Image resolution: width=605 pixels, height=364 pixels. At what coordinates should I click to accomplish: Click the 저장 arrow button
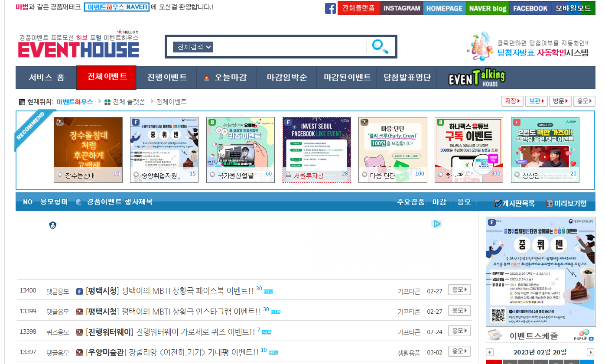[512, 101]
